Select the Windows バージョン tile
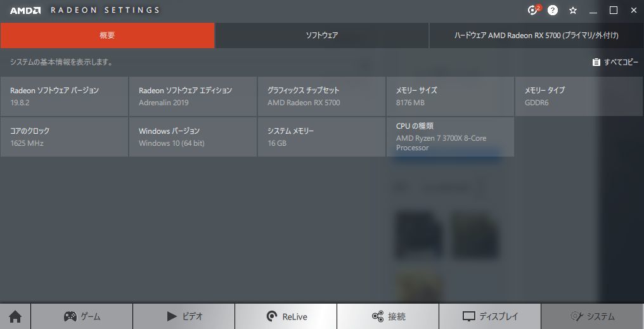This screenshot has width=644, height=329. pos(193,137)
